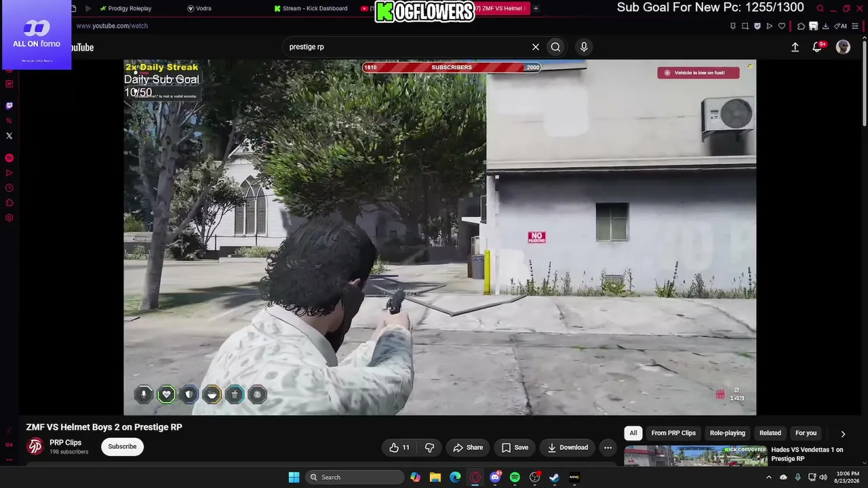
Task: Open Microsoft Edge from the taskbar
Action: (455, 477)
